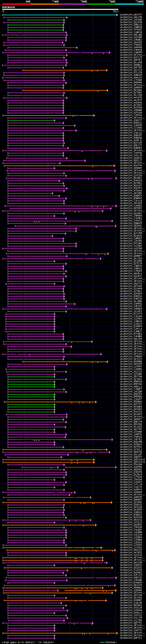Select hit UniRef100_Q035X5
This screenshot has height=644, width=146.
(x=131, y=510)
